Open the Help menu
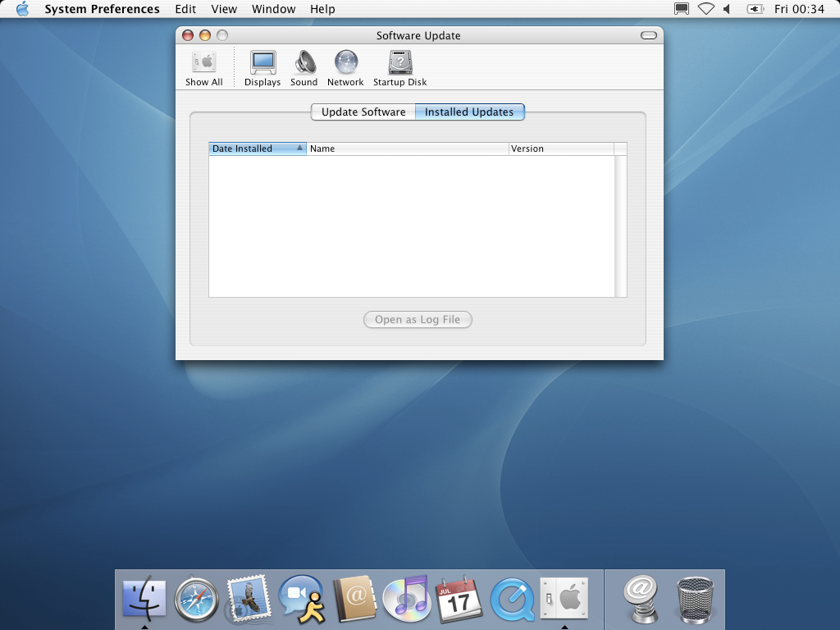 point(322,9)
